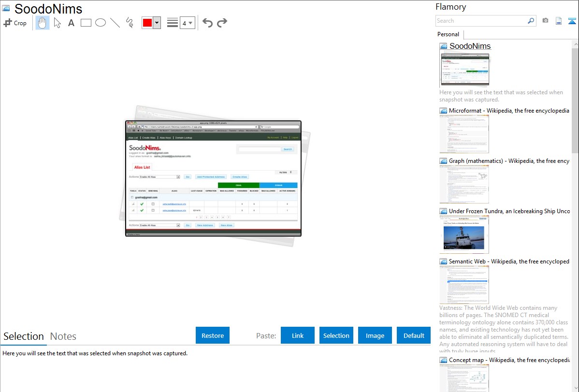Screen dimensions: 579x392
Task: Select the straight line tool
Action: [115, 23]
